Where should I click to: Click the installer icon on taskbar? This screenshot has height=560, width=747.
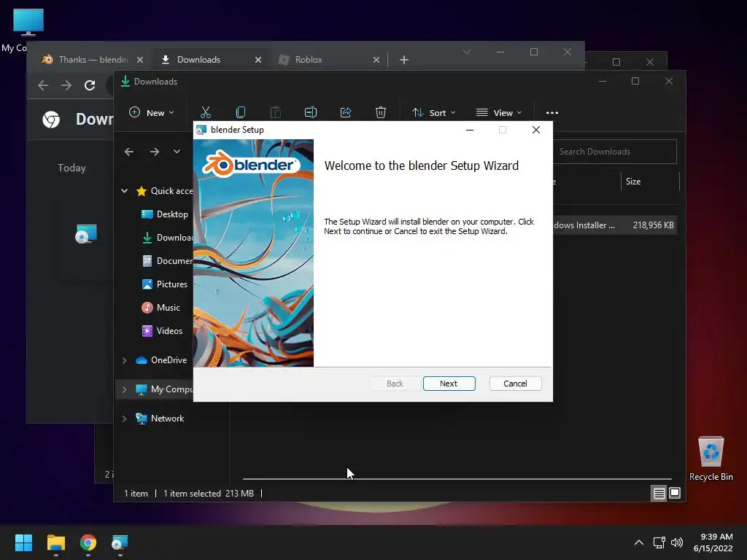[x=120, y=542]
